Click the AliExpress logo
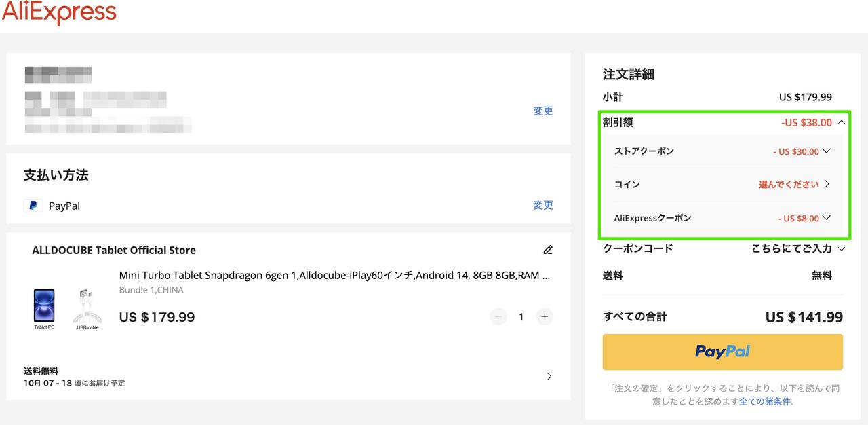This screenshot has width=868, height=425. pyautogui.click(x=59, y=13)
